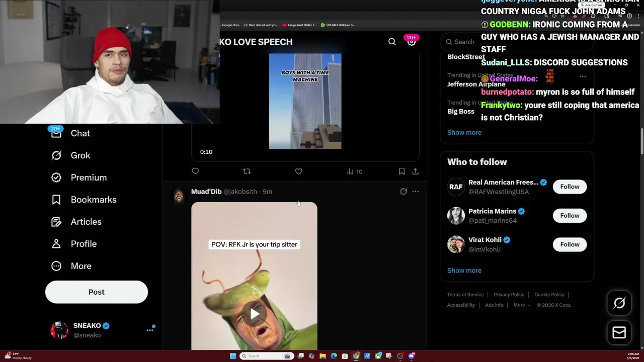
Task: Open the Google Docs bookmark
Action: (229, 25)
